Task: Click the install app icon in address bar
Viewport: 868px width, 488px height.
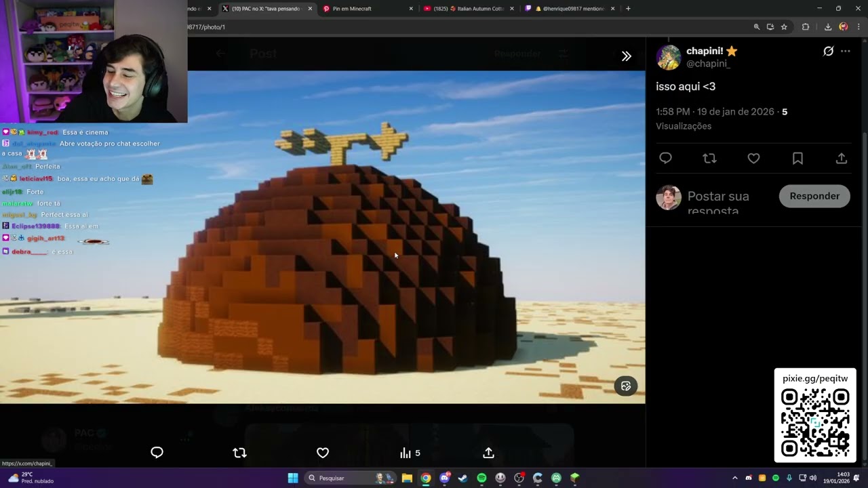Action: pyautogui.click(x=770, y=27)
